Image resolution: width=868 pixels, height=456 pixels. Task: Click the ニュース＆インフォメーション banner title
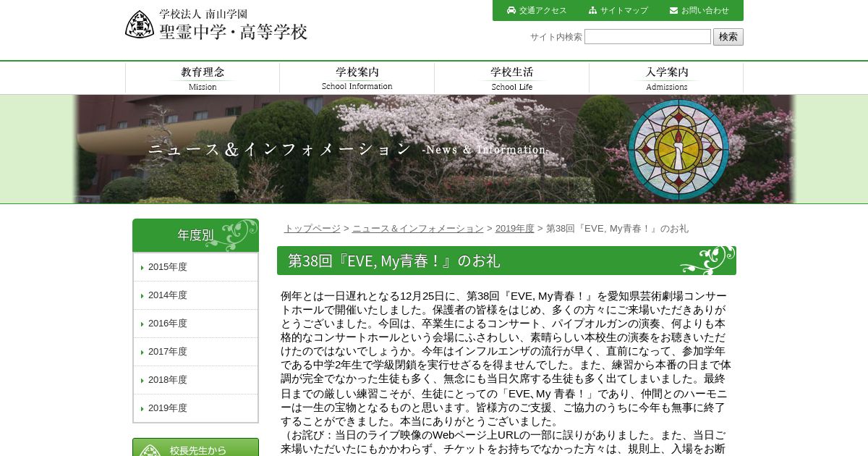click(280, 149)
